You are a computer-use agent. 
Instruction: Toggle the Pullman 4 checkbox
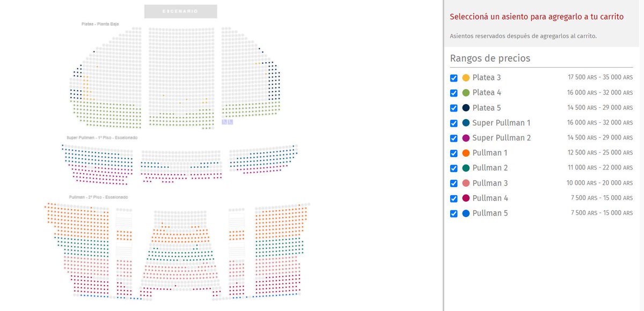(453, 198)
